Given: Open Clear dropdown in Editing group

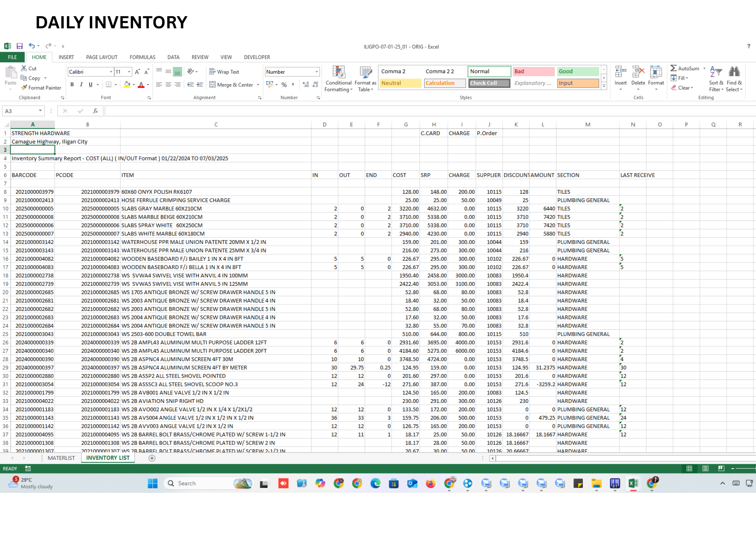Looking at the screenshot, I should click(692, 88).
